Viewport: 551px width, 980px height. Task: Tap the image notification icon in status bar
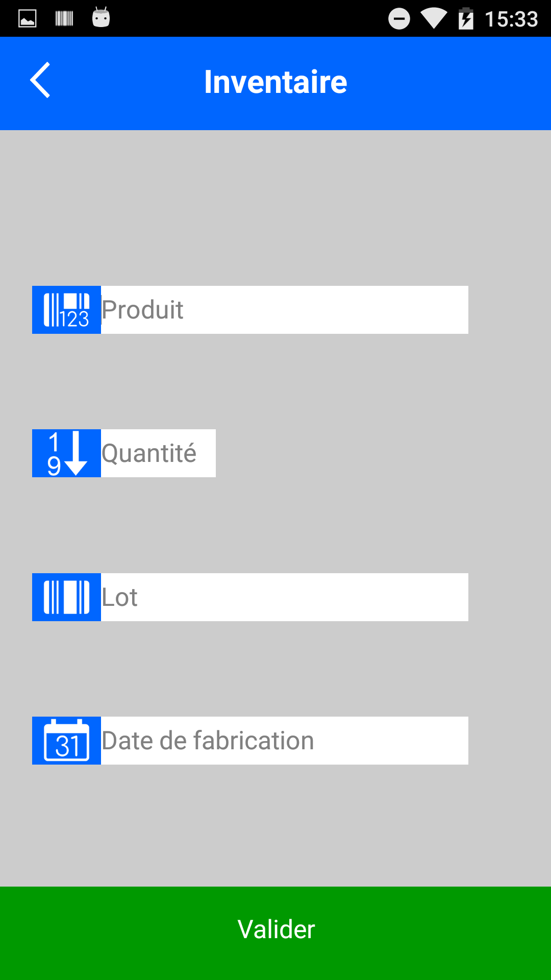[28, 19]
